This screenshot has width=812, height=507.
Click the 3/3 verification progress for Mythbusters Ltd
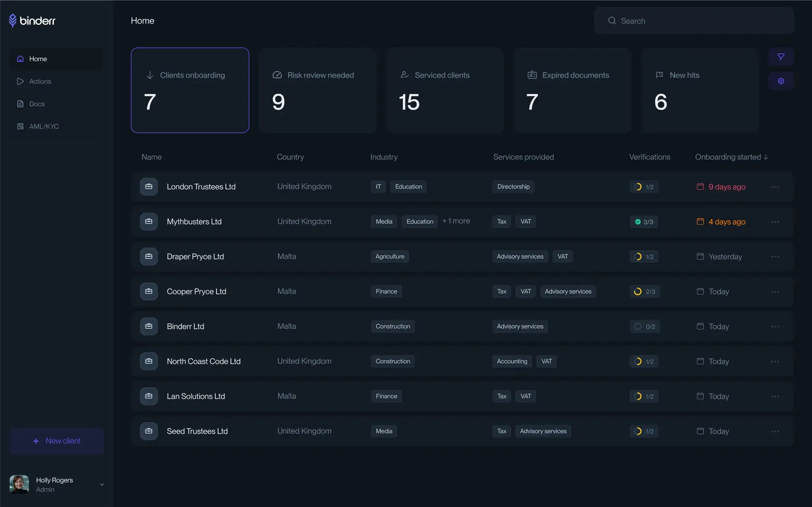643,222
